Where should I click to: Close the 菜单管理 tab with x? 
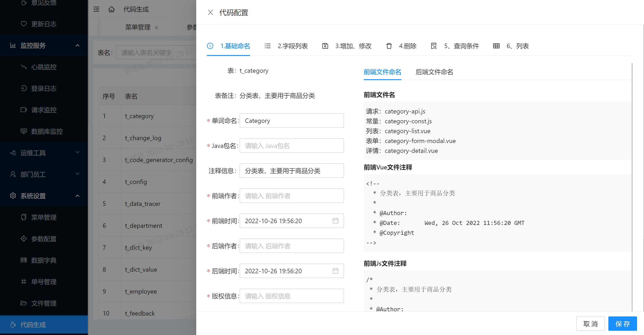point(157,28)
